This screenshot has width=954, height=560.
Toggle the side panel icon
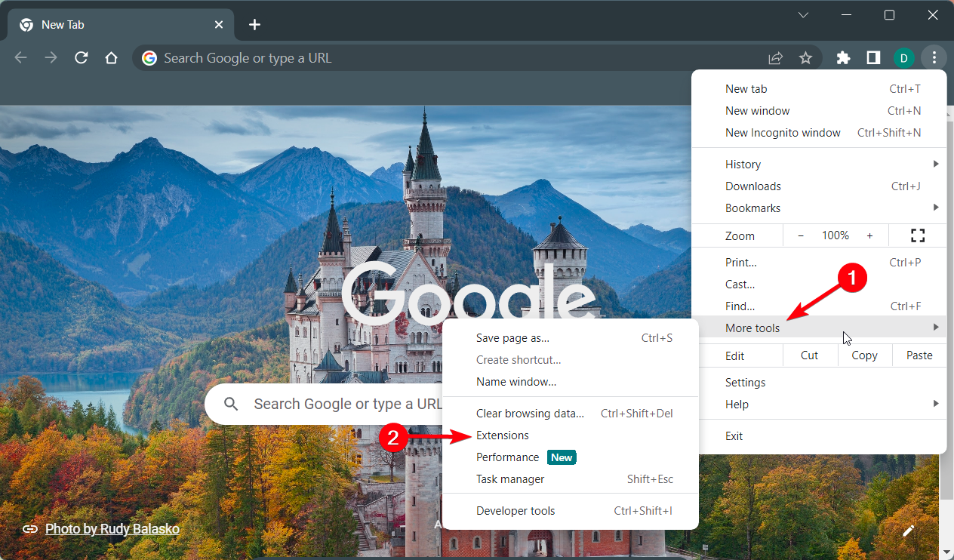click(x=873, y=58)
